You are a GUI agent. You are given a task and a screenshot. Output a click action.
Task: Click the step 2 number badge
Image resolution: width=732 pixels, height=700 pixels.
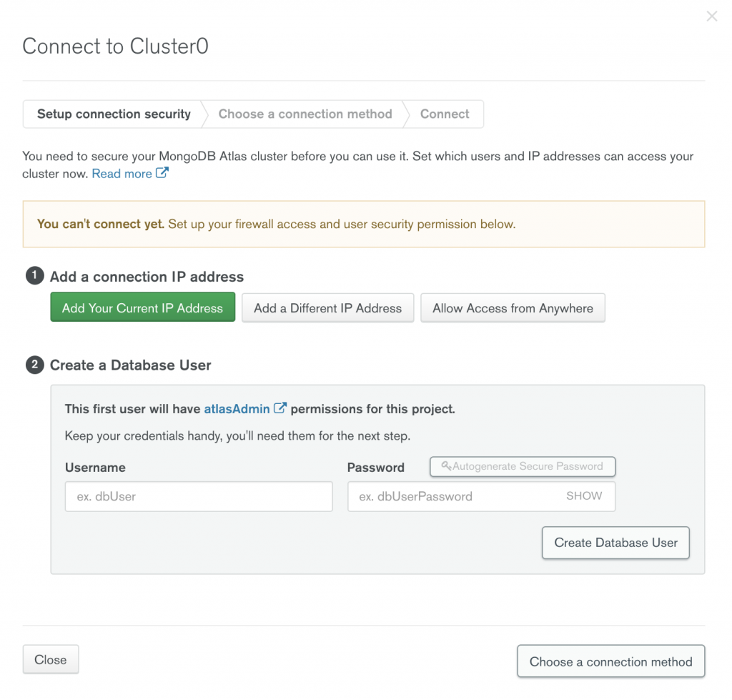34,365
